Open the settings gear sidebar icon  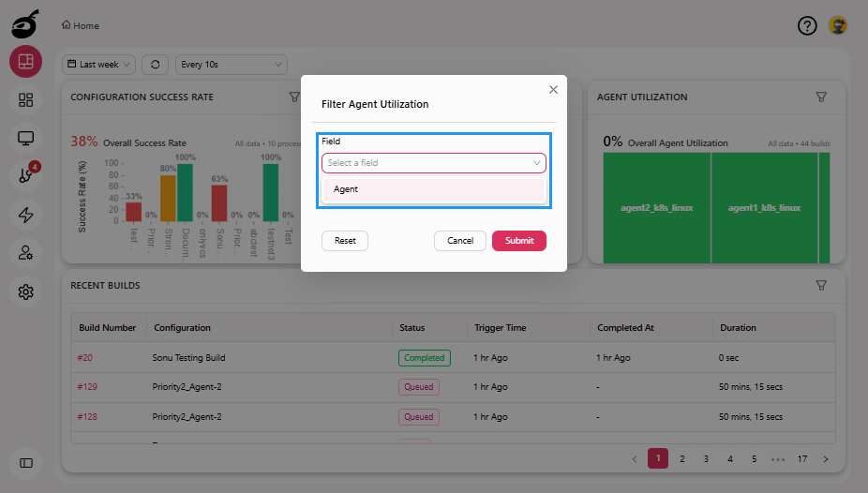pos(25,291)
